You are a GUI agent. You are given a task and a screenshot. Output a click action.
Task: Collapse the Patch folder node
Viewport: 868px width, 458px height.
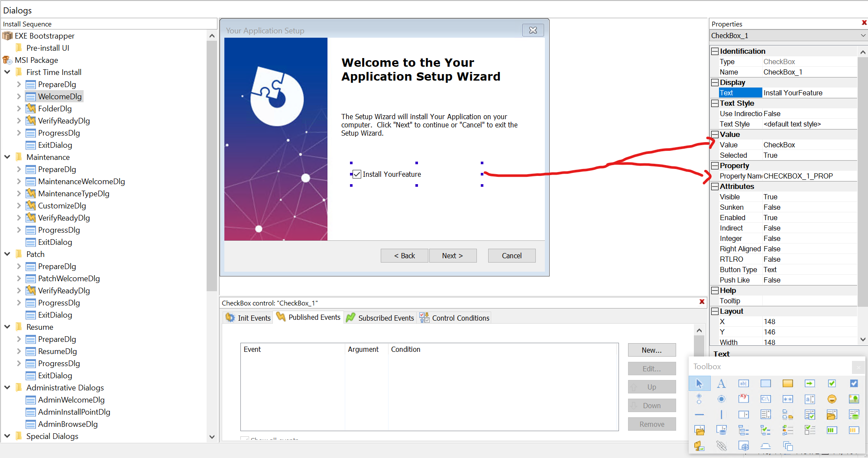tap(7, 254)
